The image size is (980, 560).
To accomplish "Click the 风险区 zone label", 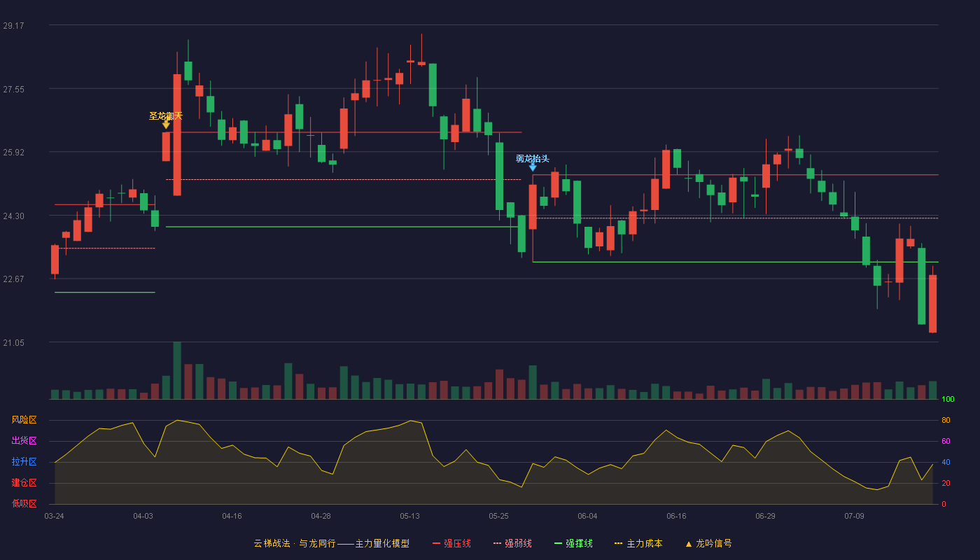I will 24,420.
